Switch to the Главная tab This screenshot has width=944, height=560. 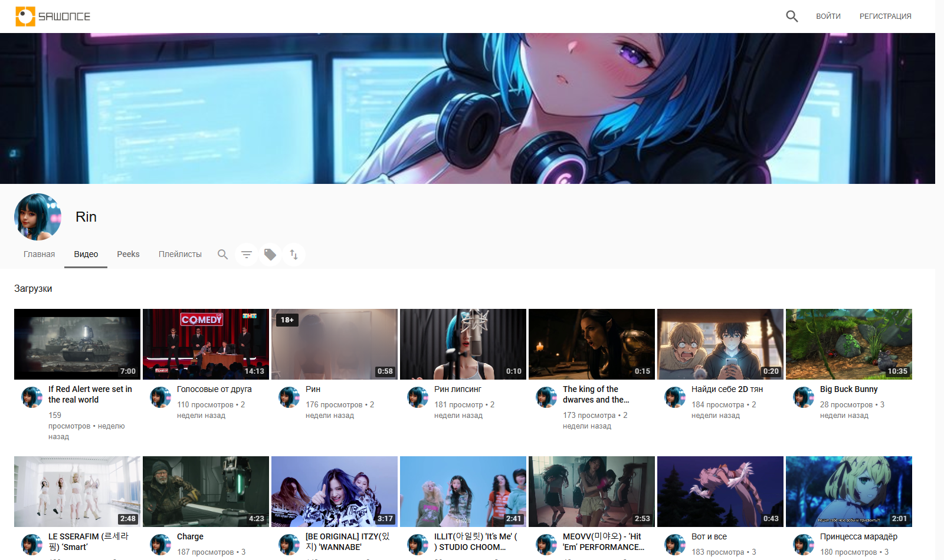[x=39, y=254]
